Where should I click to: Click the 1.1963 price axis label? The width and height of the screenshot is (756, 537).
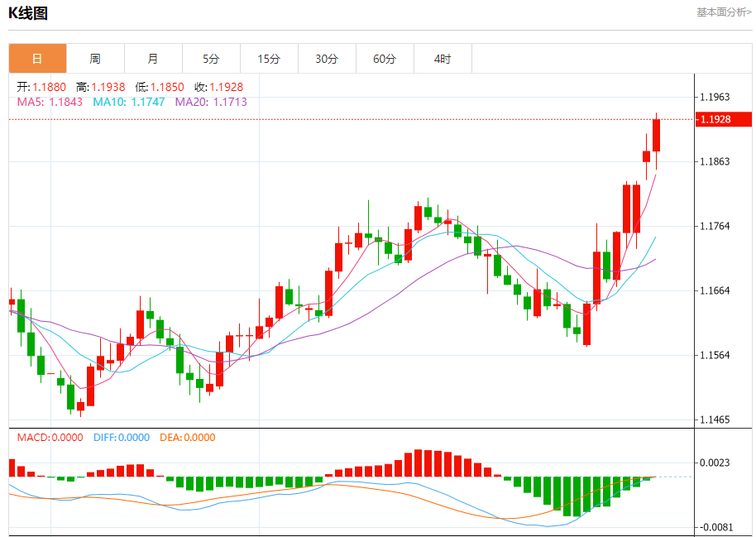[x=715, y=97]
